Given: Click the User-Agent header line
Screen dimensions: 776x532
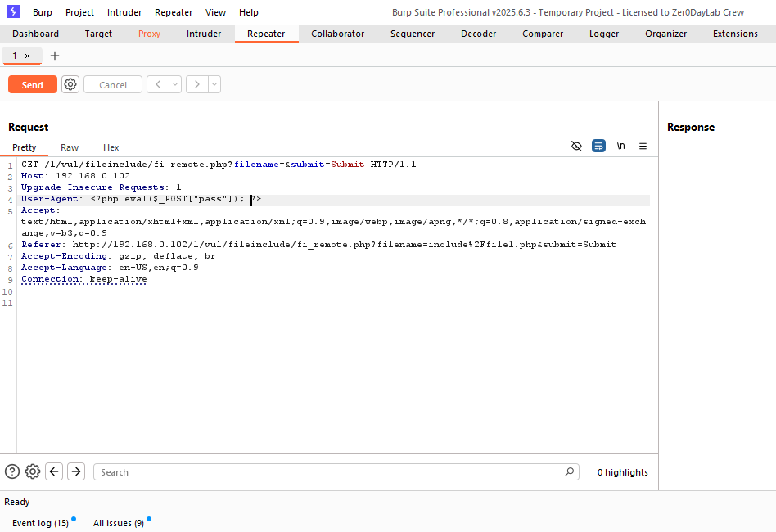Looking at the screenshot, I should point(141,199).
